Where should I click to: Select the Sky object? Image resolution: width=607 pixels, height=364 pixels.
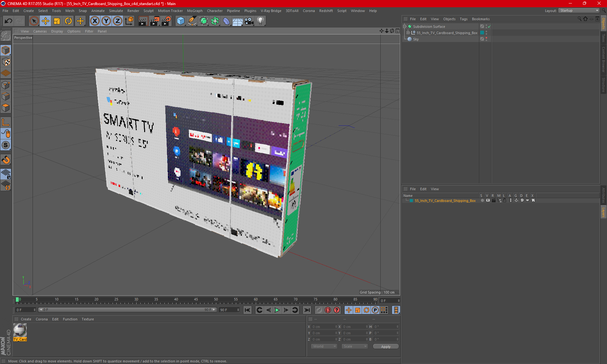click(416, 39)
